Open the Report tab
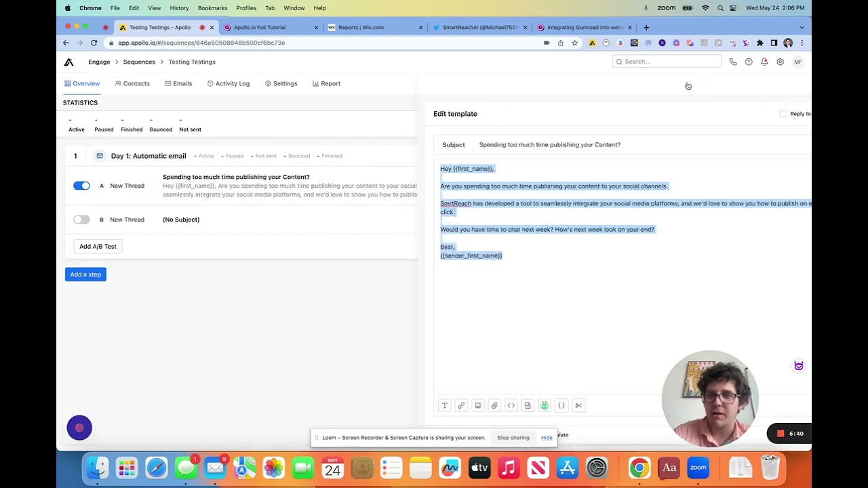This screenshot has width=868, height=488. tap(327, 83)
